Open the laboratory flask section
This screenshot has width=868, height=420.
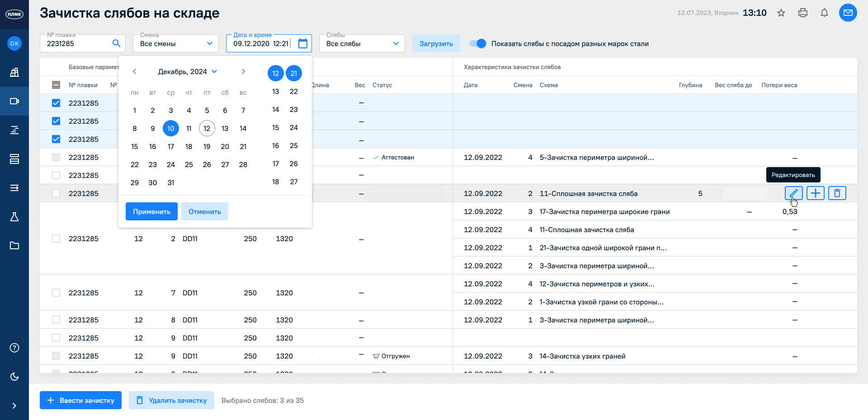[x=14, y=217]
